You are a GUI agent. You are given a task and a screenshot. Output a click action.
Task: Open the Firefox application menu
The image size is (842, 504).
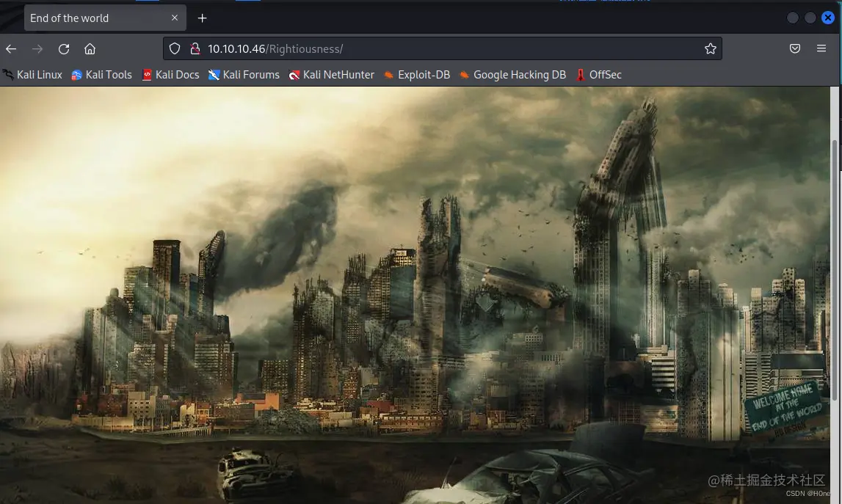click(x=821, y=48)
